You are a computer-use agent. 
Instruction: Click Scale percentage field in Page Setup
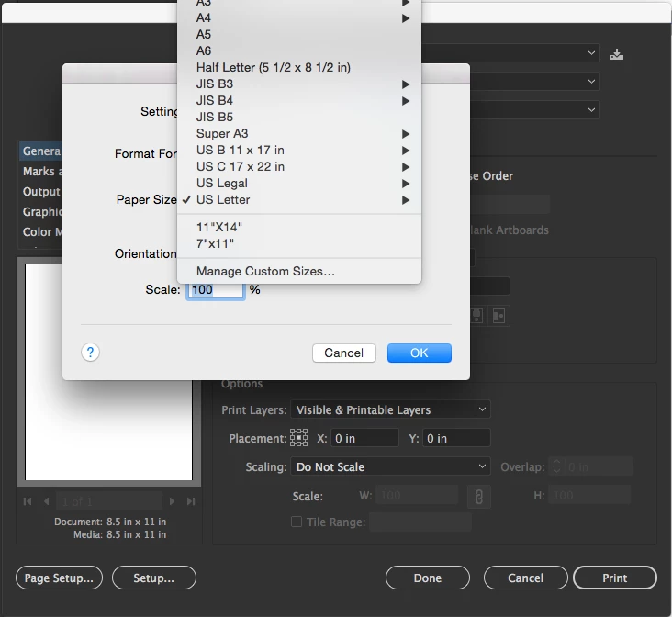(x=216, y=290)
